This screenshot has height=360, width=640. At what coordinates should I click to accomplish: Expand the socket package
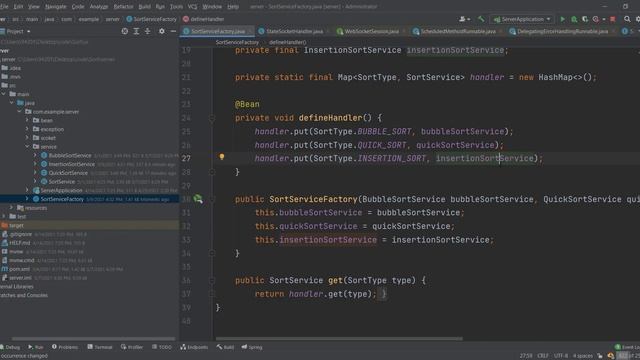27,138
